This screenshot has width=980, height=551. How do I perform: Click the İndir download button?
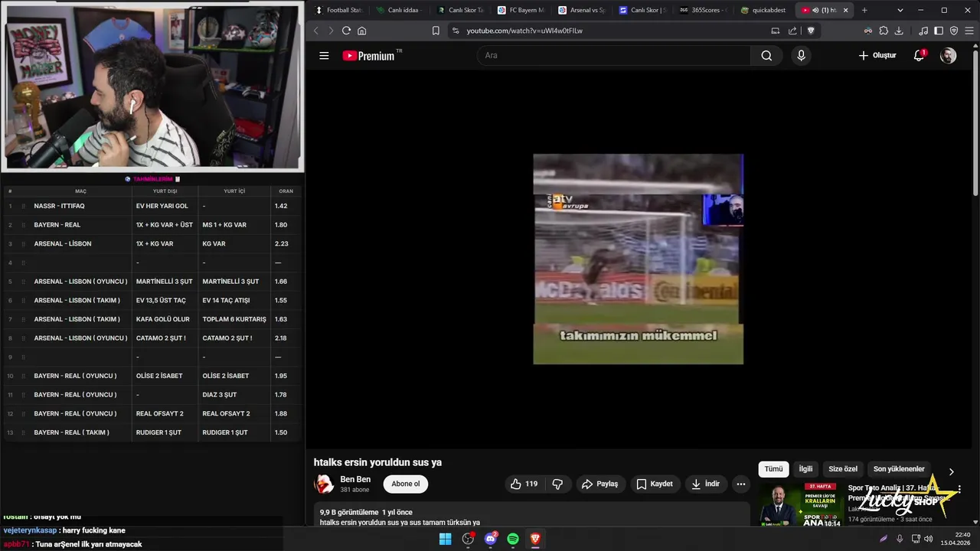[705, 484]
